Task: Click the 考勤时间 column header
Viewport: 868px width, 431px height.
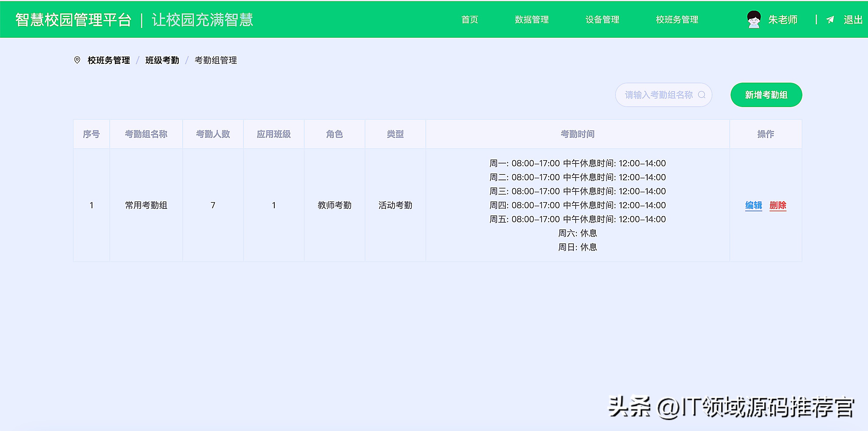Action: tap(577, 134)
